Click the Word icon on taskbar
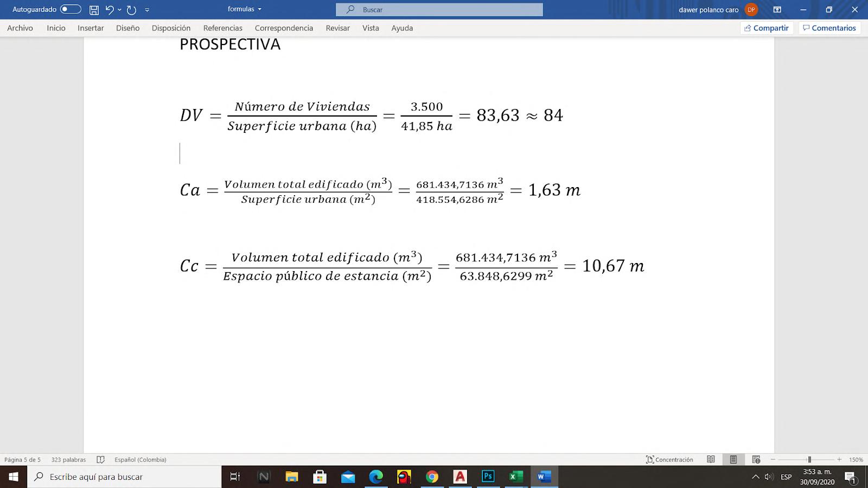 [x=544, y=477]
